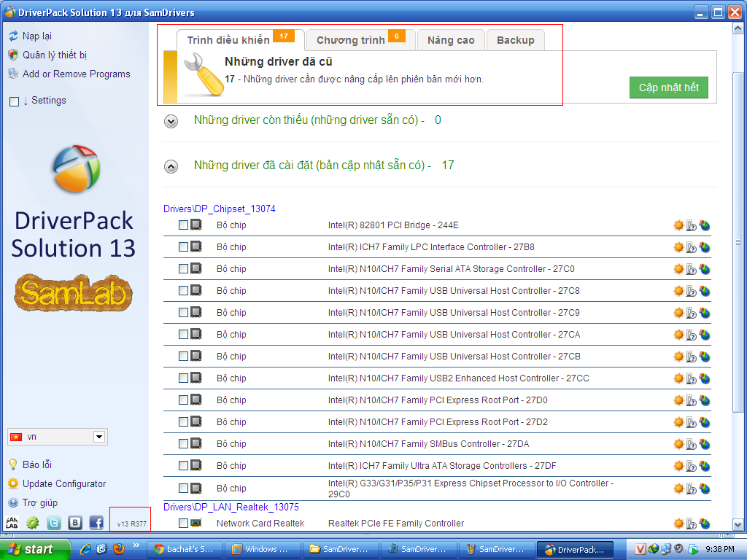Click Windows globe icon for LPC Interface Controller
Screen dimensions: 747x560
pos(705,247)
